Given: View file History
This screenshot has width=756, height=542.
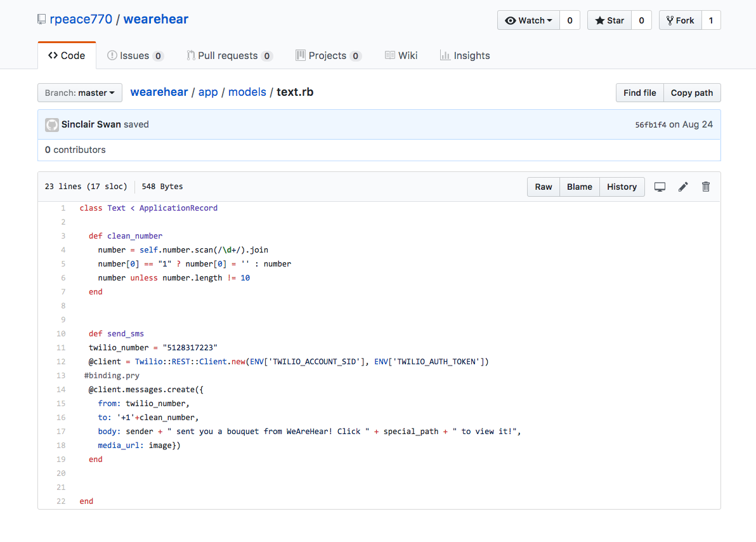Looking at the screenshot, I should [622, 187].
